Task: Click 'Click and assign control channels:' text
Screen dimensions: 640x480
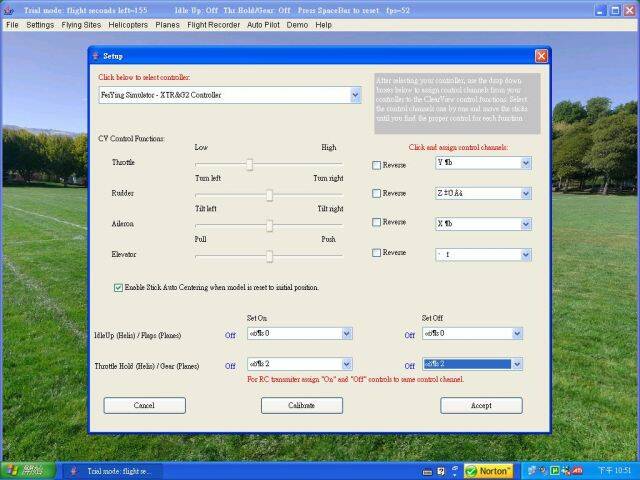Action: tap(458, 147)
